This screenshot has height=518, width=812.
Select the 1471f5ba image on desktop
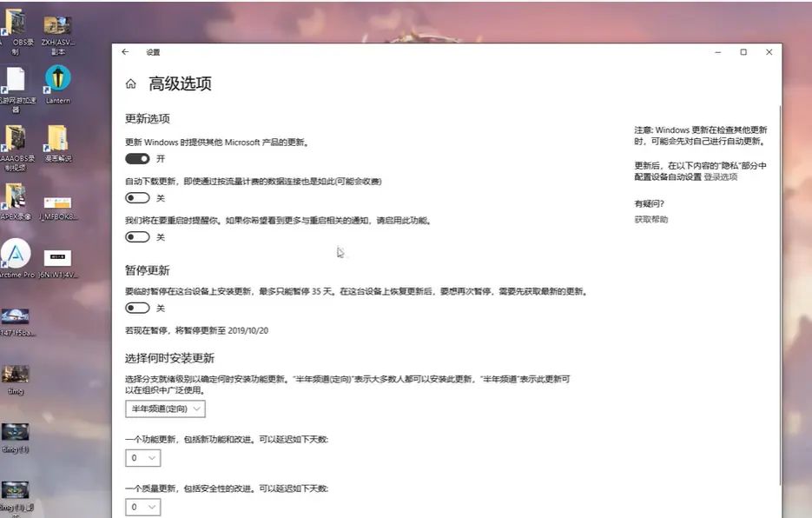click(x=16, y=322)
